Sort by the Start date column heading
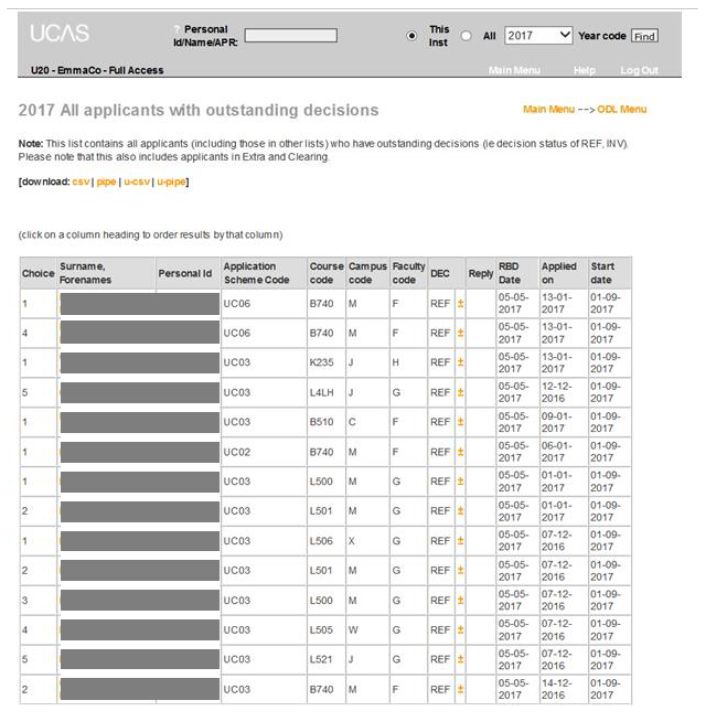The image size is (704, 715). [x=602, y=273]
